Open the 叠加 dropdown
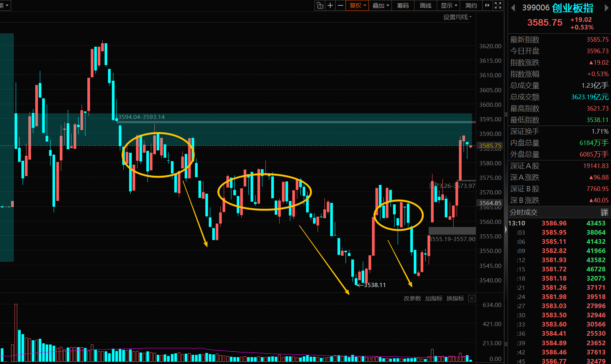Viewport: 611px width, 364px height. coord(380,5)
